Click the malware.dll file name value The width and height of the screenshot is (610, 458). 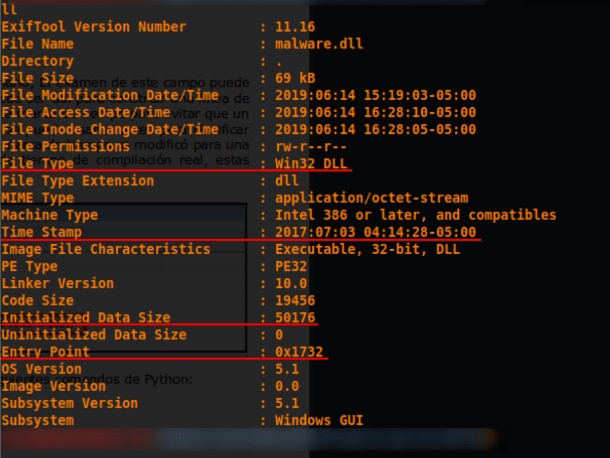point(319,44)
